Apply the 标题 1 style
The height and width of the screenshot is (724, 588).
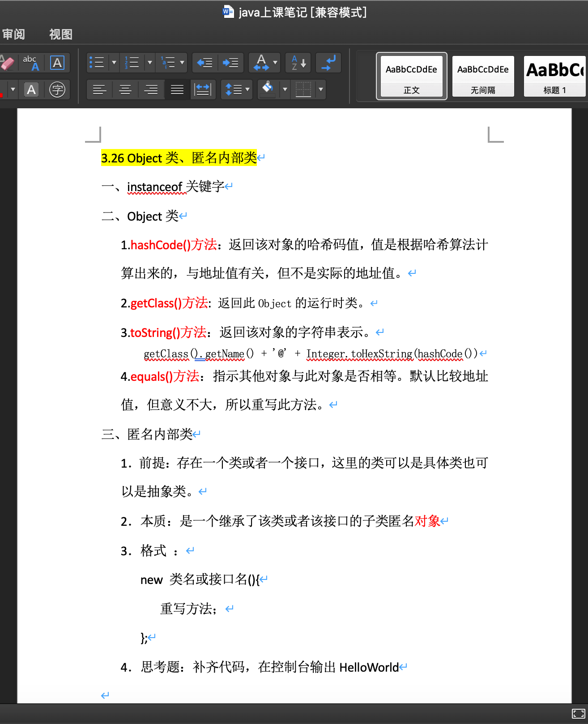[x=555, y=76]
